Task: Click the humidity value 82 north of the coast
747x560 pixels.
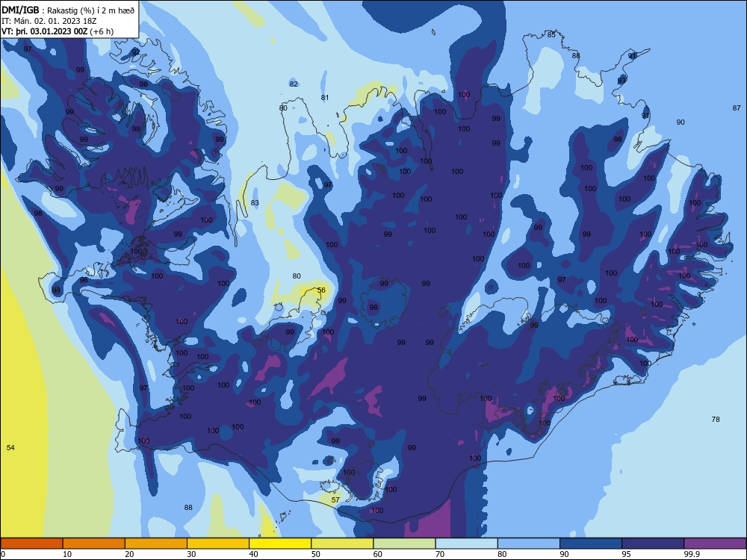Action: click(294, 84)
